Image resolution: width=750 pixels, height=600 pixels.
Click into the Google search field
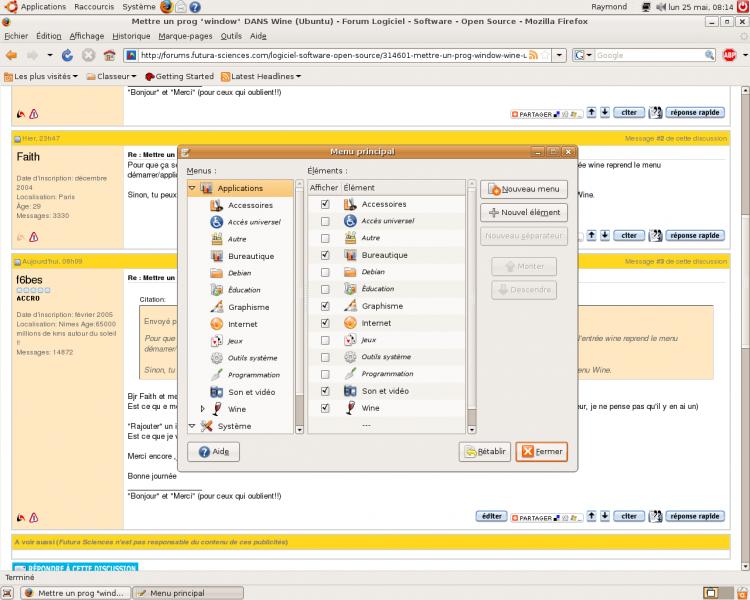point(649,56)
